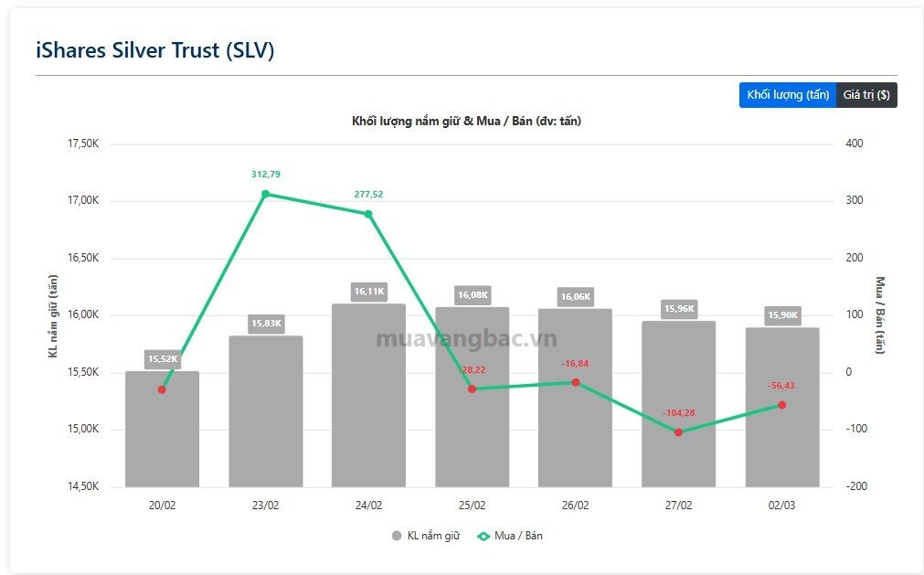Click the red data point labeled -104,28
This screenshot has width=924, height=575.
678,431
